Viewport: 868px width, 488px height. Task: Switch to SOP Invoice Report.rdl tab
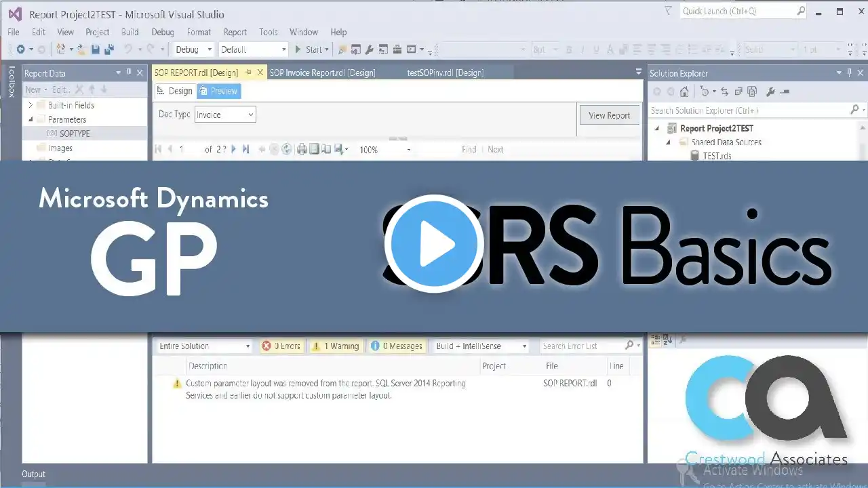click(322, 73)
